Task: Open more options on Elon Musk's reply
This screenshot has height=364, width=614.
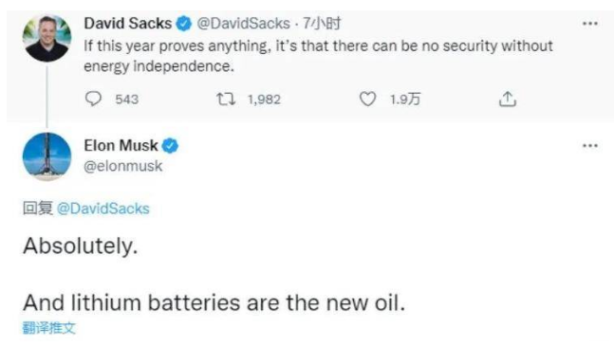Action: click(589, 146)
